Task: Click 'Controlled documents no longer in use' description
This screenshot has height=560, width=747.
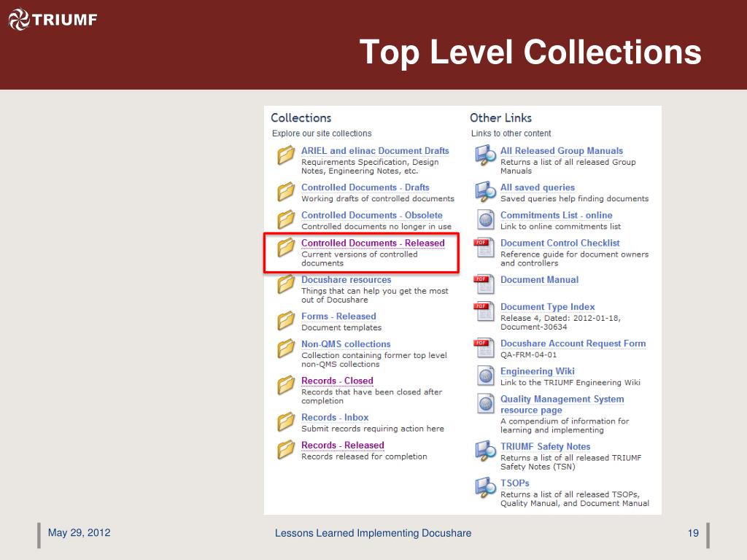Action: 376,226
